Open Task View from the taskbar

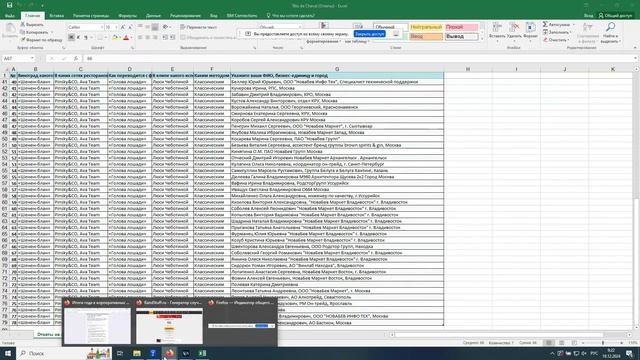click(x=120, y=353)
